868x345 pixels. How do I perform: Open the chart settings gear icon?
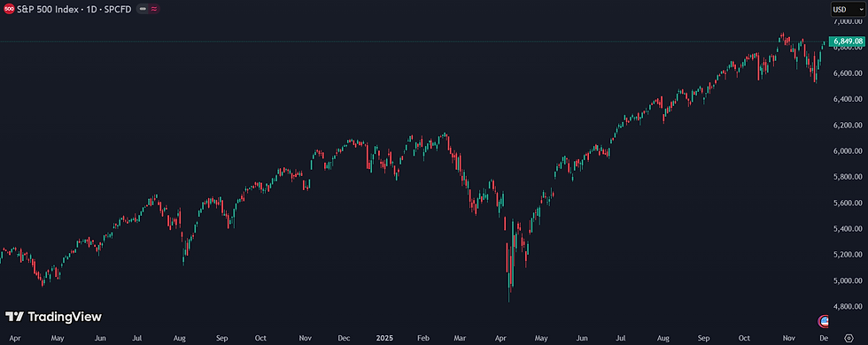click(x=849, y=338)
